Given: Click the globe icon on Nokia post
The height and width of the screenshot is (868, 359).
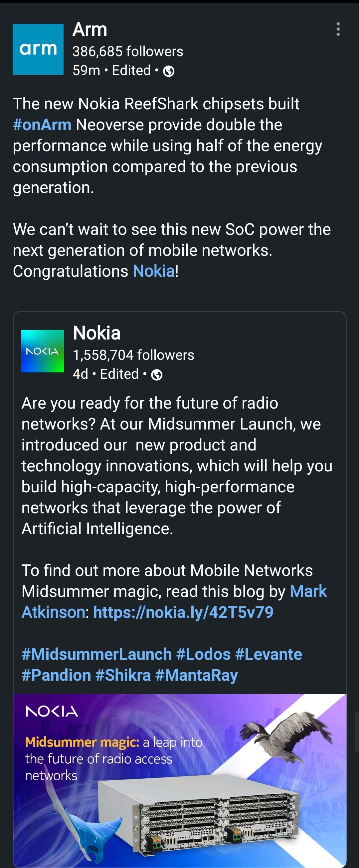Looking at the screenshot, I should point(157,375).
